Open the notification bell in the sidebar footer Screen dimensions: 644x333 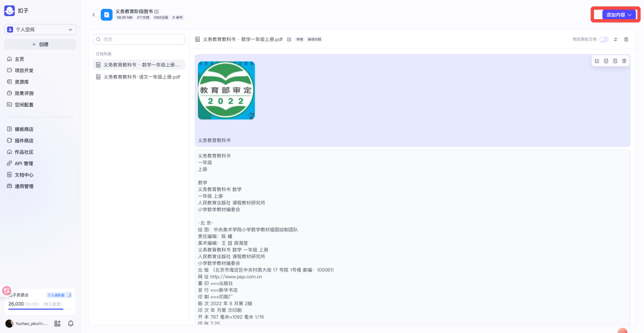coord(71,323)
